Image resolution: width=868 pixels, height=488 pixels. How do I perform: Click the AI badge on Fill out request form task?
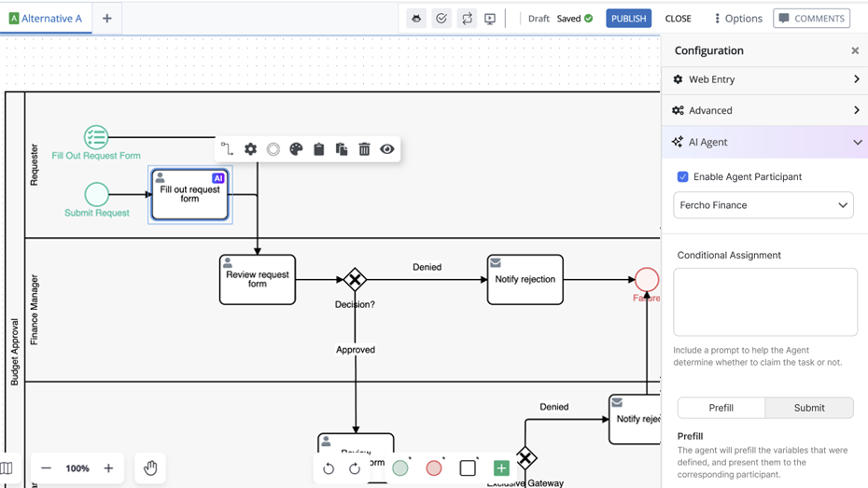tap(218, 178)
